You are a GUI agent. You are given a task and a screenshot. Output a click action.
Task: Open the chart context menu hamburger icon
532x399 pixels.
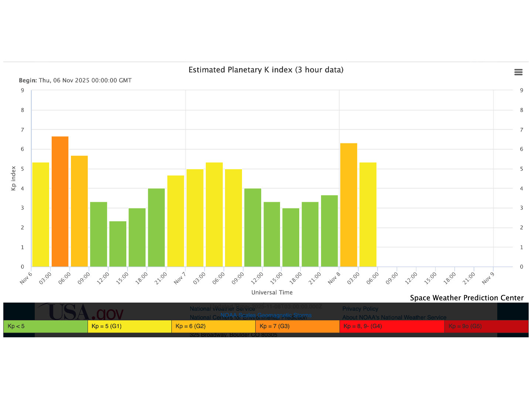point(518,72)
